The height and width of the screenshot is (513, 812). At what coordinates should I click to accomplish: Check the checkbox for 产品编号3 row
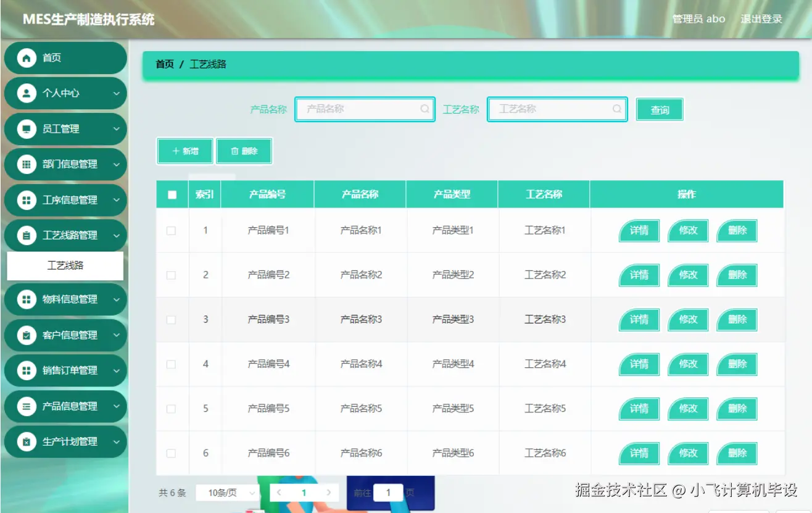click(172, 319)
